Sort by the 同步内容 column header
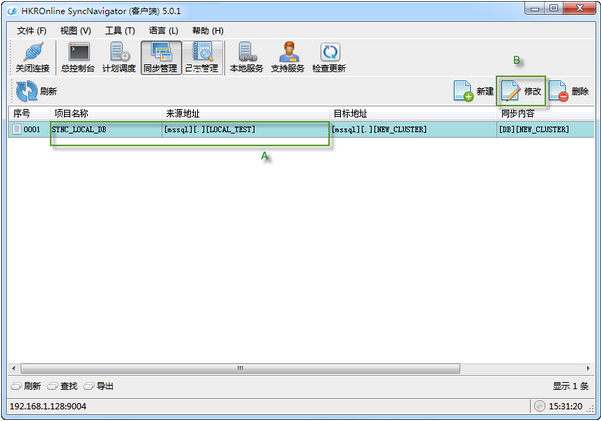The height and width of the screenshot is (421, 601). (x=545, y=113)
